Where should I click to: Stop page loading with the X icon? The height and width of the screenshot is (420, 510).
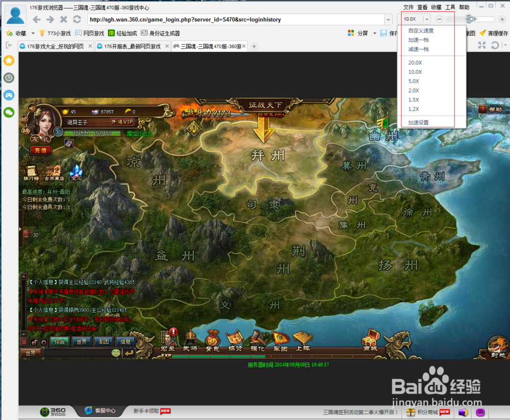click(64, 19)
